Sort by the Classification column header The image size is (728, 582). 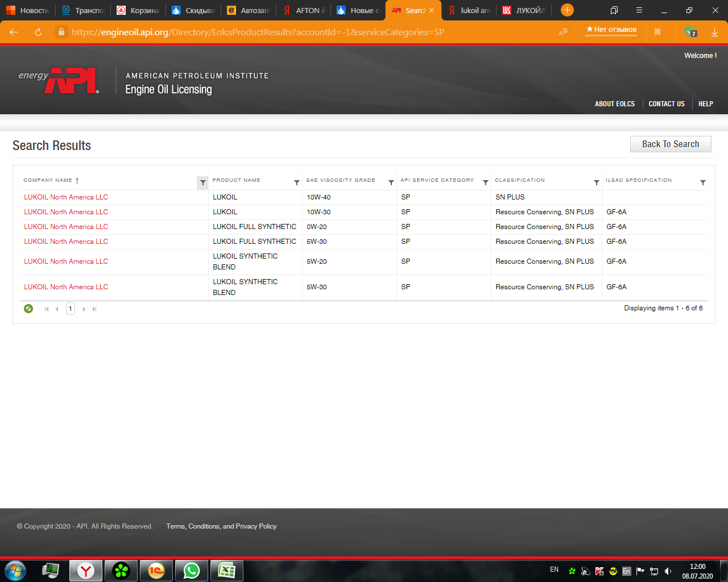tap(520, 180)
